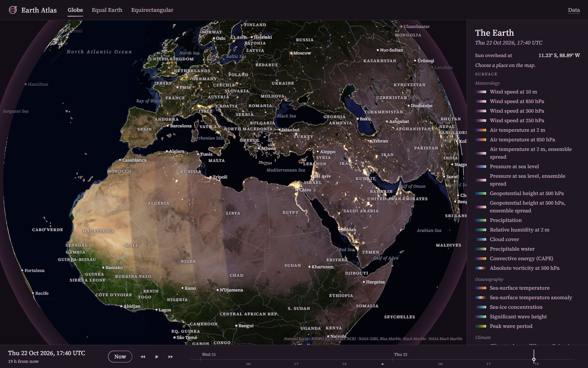Image resolution: width=588 pixels, height=368 pixels.
Task: Select the Significant wave height layer
Action: coord(527,316)
